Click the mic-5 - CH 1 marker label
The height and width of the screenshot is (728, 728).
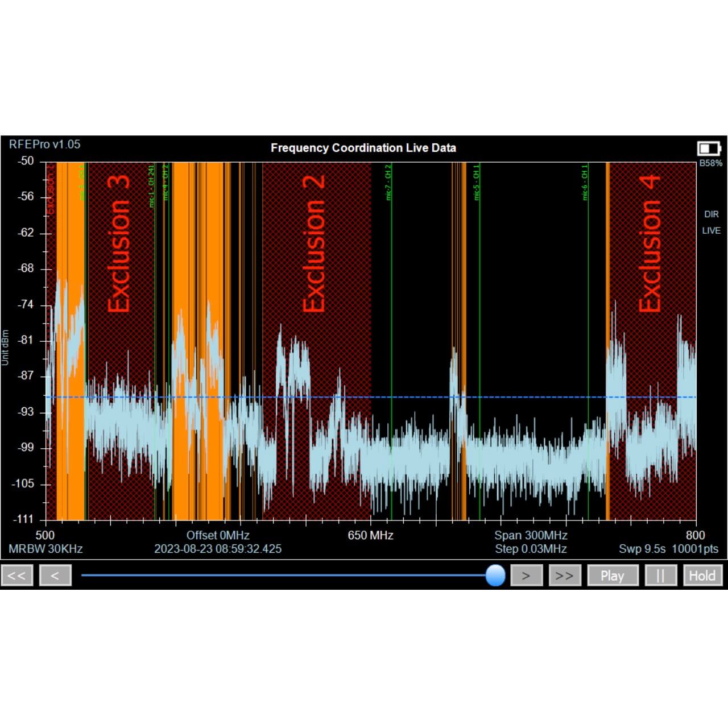477,183
